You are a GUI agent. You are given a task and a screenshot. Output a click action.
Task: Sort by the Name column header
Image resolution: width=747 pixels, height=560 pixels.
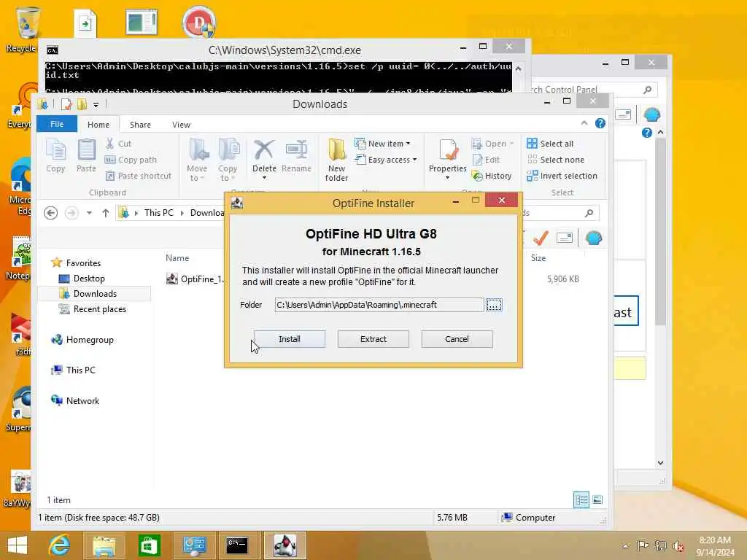pos(177,257)
